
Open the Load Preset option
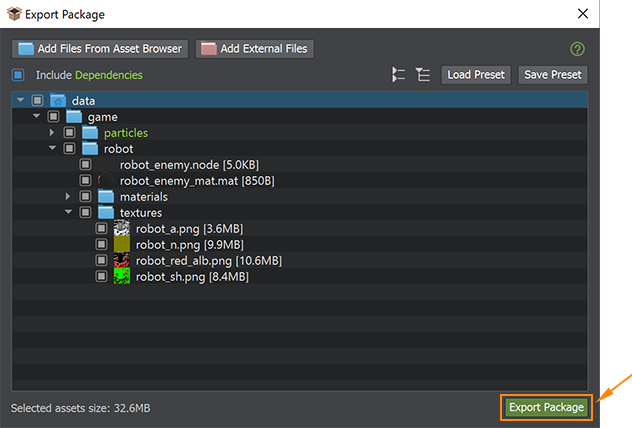[x=476, y=75]
